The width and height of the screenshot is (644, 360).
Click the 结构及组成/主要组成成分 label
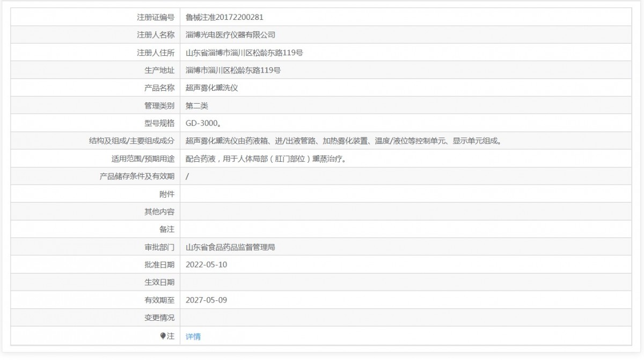pos(132,141)
